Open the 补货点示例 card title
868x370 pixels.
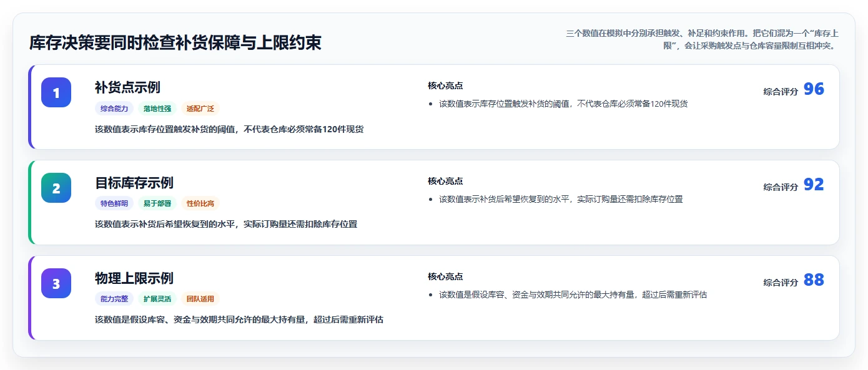pyautogui.click(x=127, y=87)
